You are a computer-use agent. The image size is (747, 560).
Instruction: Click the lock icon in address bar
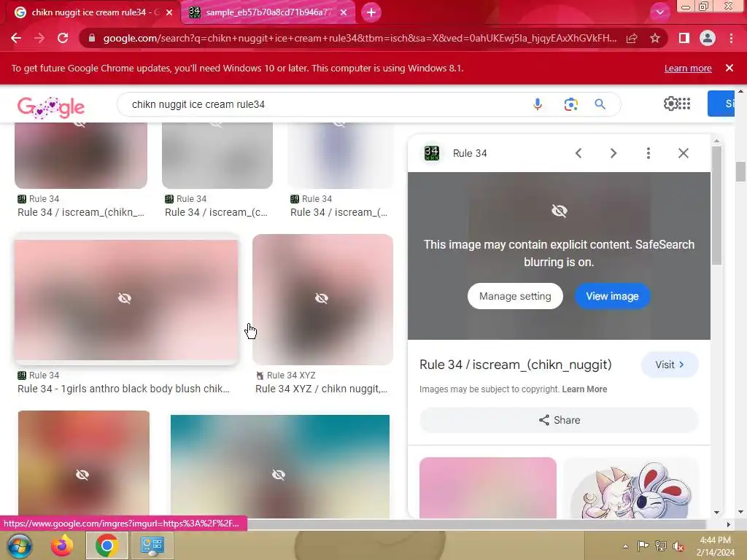91,38
